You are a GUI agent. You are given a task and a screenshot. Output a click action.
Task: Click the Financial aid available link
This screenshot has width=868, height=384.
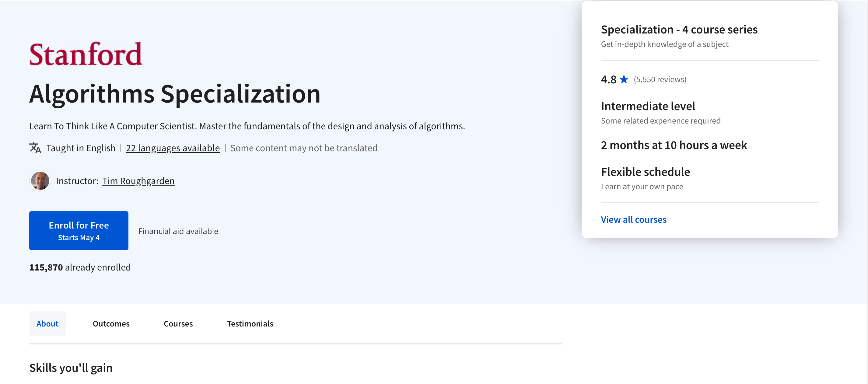point(178,231)
